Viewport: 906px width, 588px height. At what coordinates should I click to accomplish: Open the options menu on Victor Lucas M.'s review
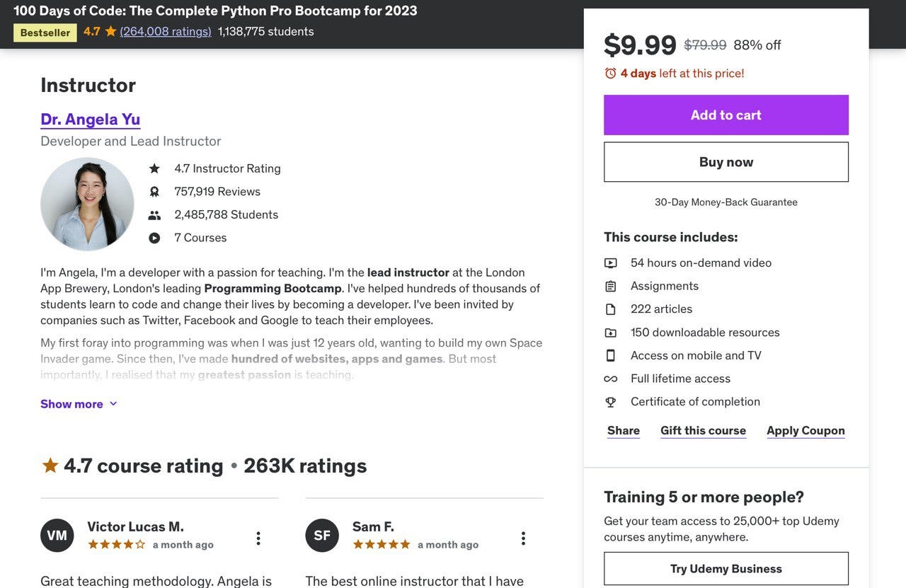tap(258, 537)
